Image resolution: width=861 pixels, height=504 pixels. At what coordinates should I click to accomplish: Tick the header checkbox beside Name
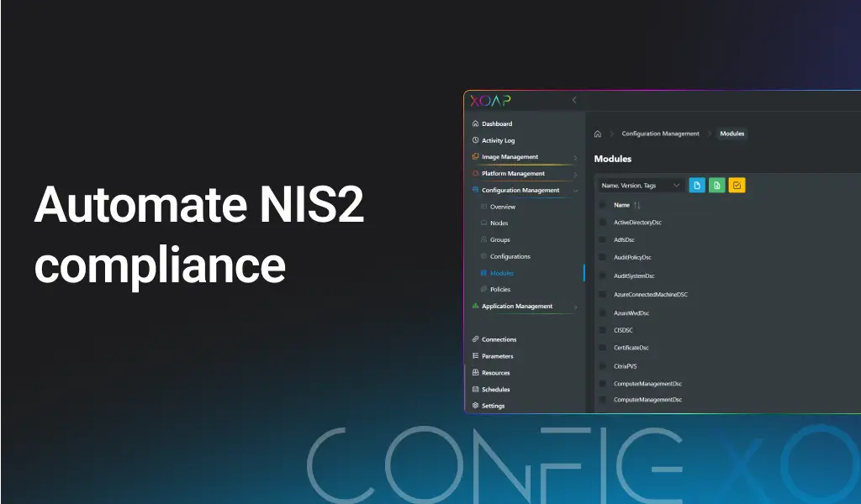click(603, 205)
